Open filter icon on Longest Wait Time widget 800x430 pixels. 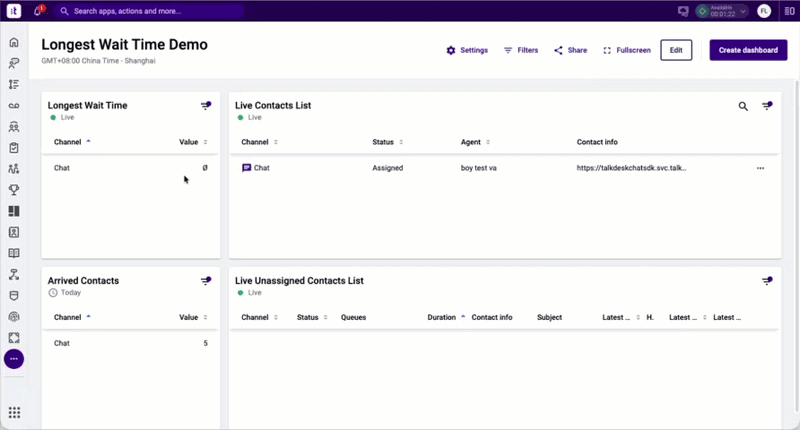206,106
